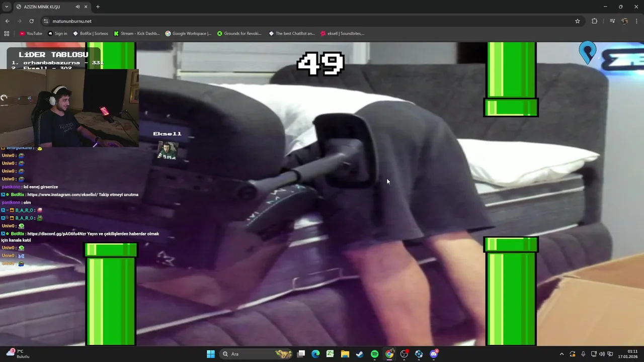Open the eksell | Soundbites bookmark

(x=342, y=34)
